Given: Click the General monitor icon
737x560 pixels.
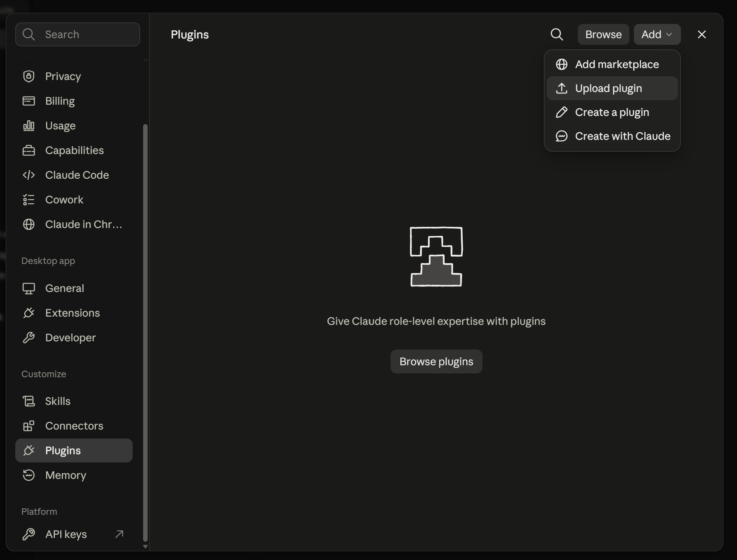Looking at the screenshot, I should coord(29,288).
